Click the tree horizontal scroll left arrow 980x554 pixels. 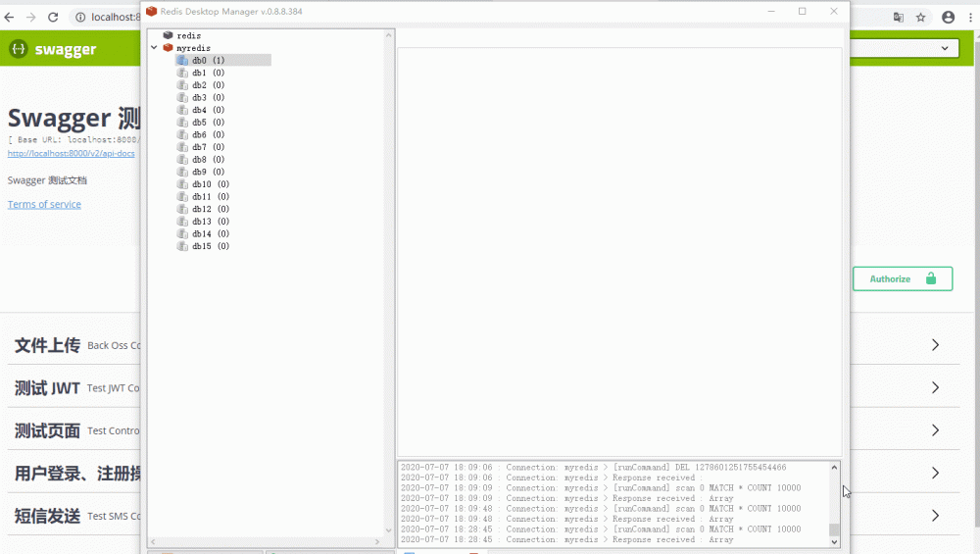click(153, 541)
